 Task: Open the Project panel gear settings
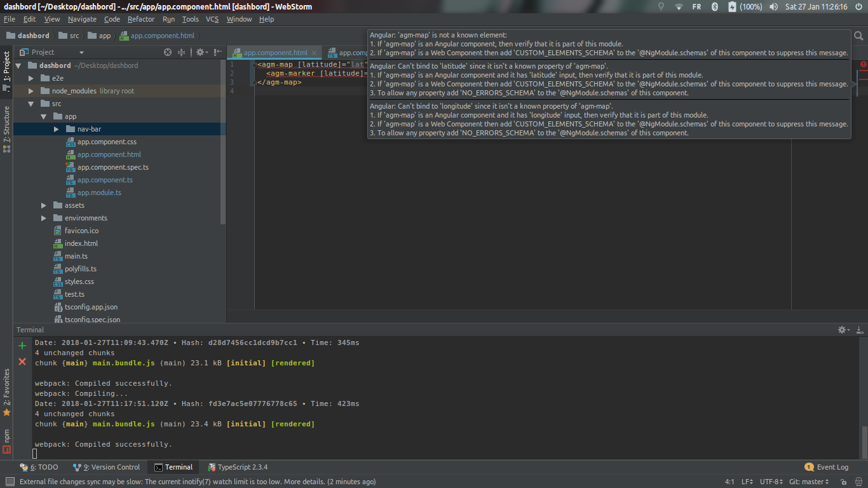tap(201, 52)
